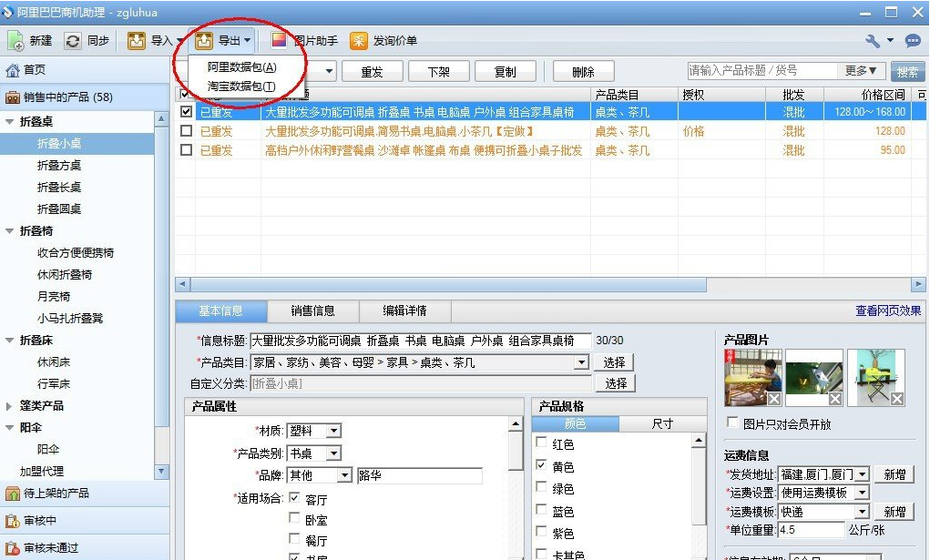Screen dimensions: 930x560
Task: Open the wrench settings tool icon
Action: pyautogui.click(x=873, y=40)
